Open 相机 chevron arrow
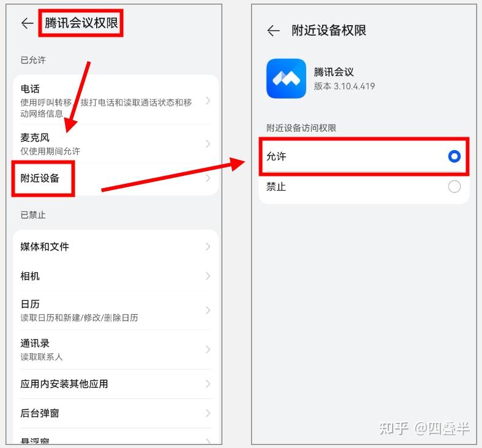The width and height of the screenshot is (482, 448). click(208, 276)
